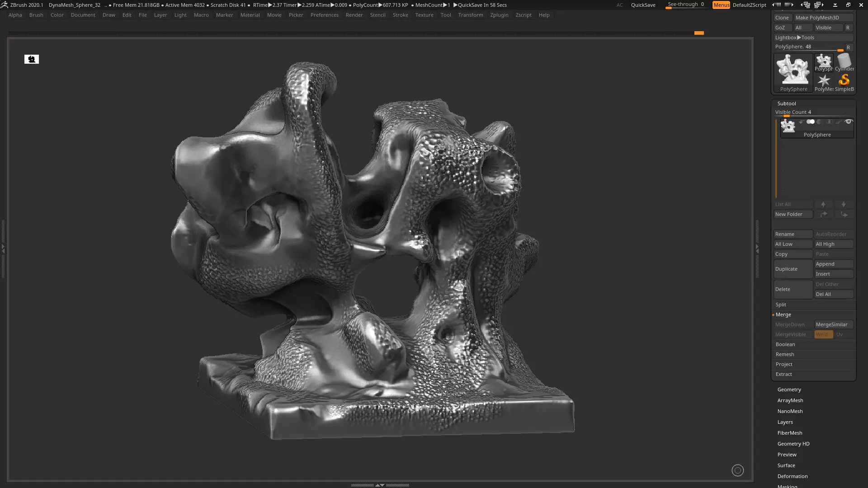Open the Zplugin menu
The image size is (868, 488).
[x=499, y=15]
